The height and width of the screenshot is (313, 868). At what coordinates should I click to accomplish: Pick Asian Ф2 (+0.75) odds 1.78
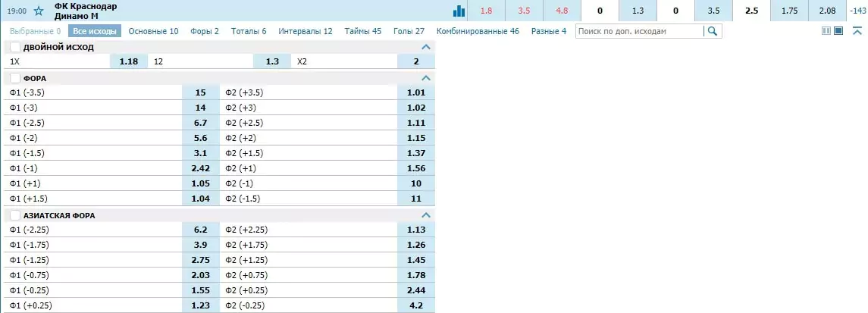(x=416, y=275)
